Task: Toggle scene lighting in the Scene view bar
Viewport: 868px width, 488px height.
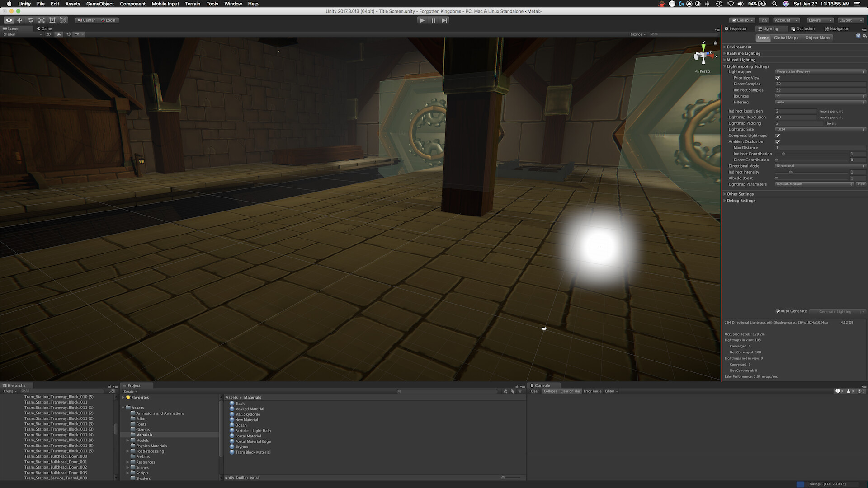Action: pyautogui.click(x=58, y=34)
